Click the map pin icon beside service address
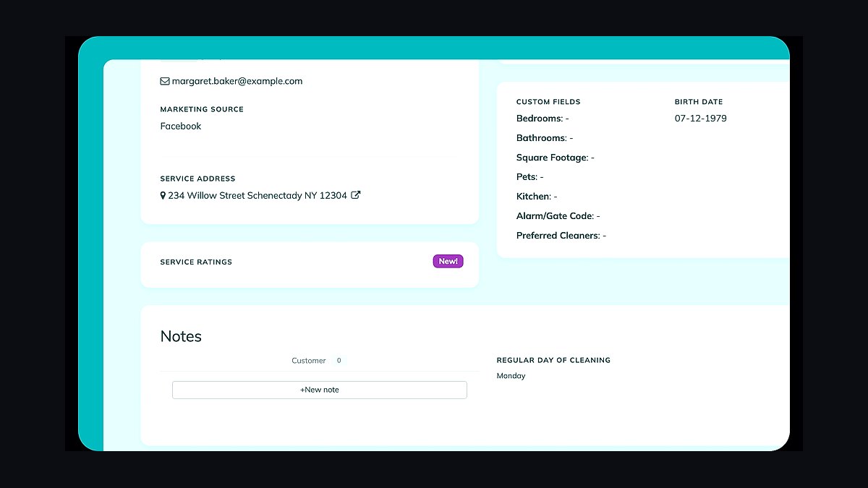The width and height of the screenshot is (868, 488). pos(163,196)
